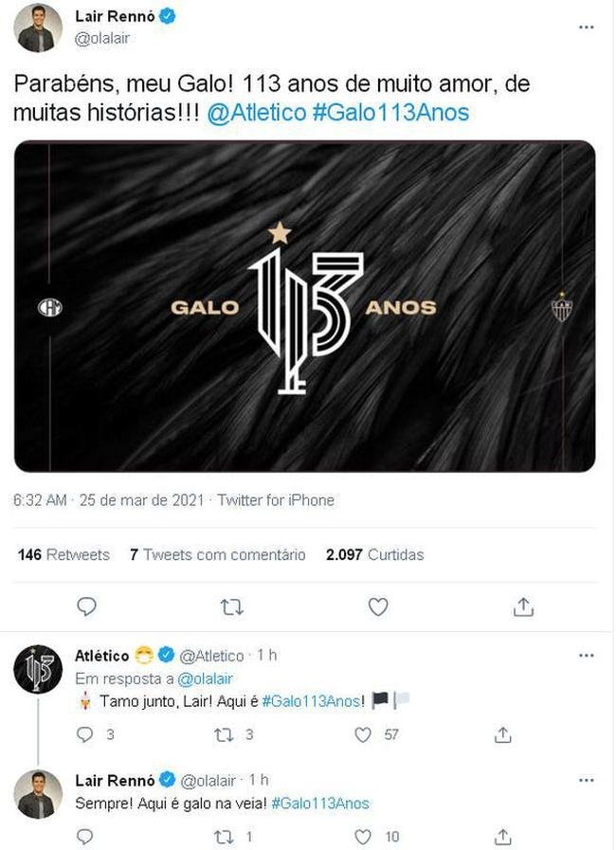Open Lair Rennó's profile picture
616x850 pixels.
pyautogui.click(x=38, y=27)
